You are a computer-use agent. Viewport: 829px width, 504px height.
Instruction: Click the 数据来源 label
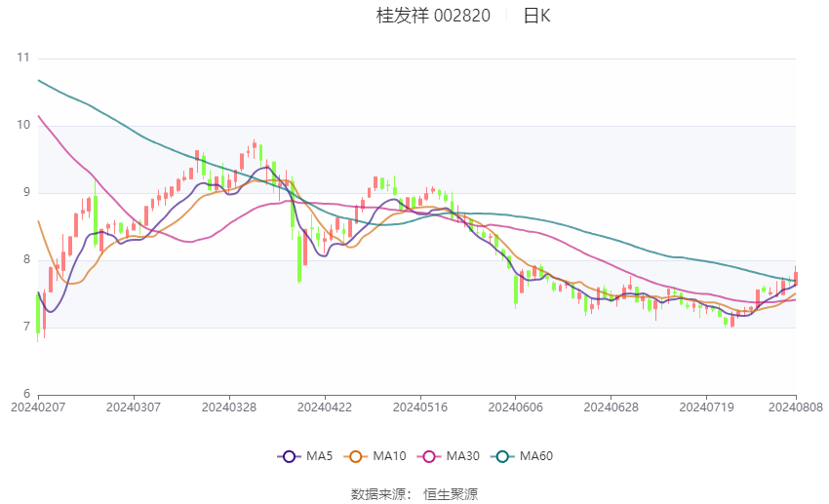point(378,494)
